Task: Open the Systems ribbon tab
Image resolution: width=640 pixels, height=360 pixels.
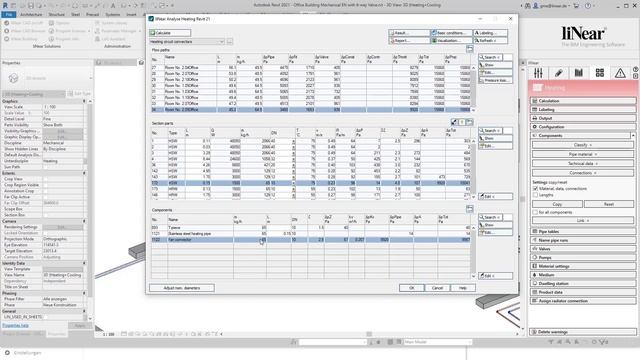Action: (x=113, y=14)
